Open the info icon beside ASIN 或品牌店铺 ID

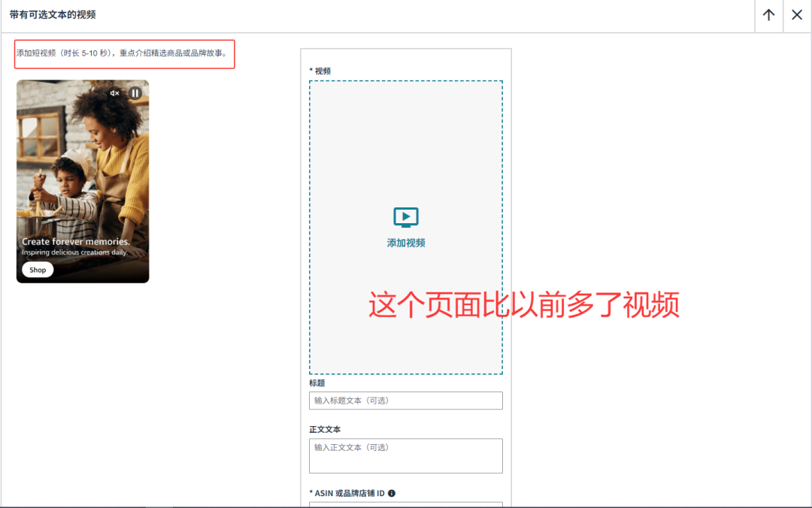pos(391,494)
